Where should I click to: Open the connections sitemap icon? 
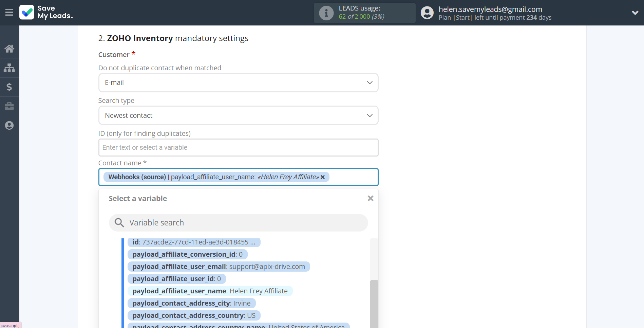(9, 68)
